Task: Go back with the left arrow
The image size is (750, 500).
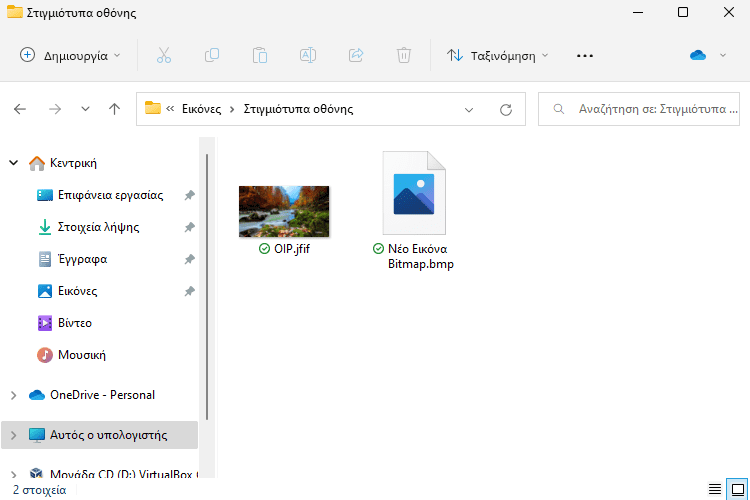Action: click(20, 109)
